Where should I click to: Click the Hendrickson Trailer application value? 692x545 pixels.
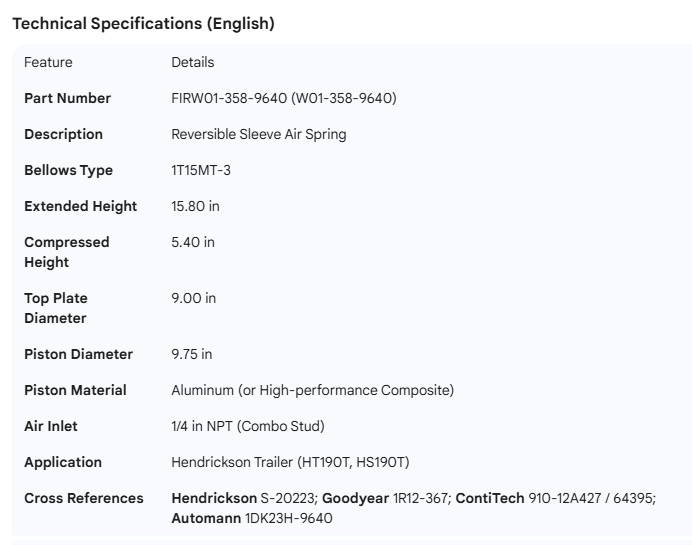290,462
